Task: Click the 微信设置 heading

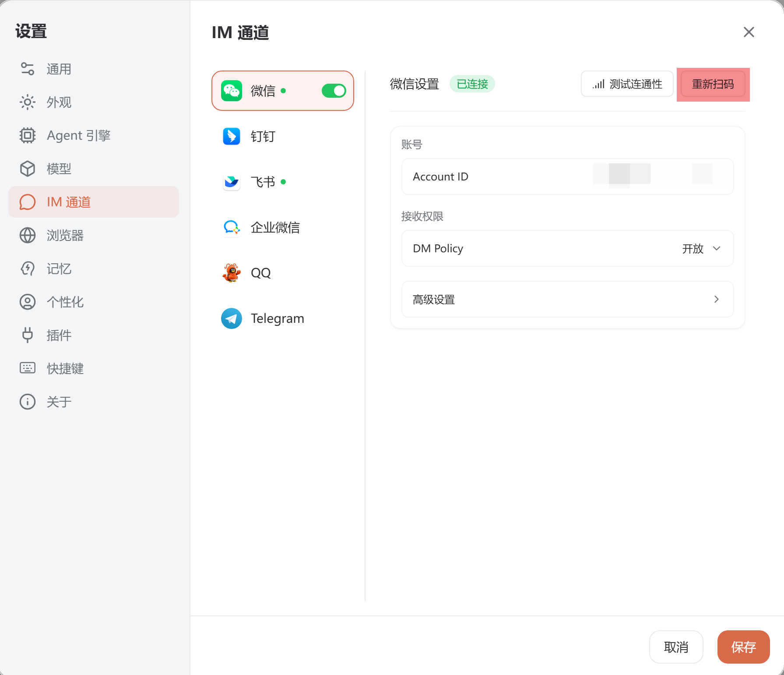Action: click(x=415, y=84)
